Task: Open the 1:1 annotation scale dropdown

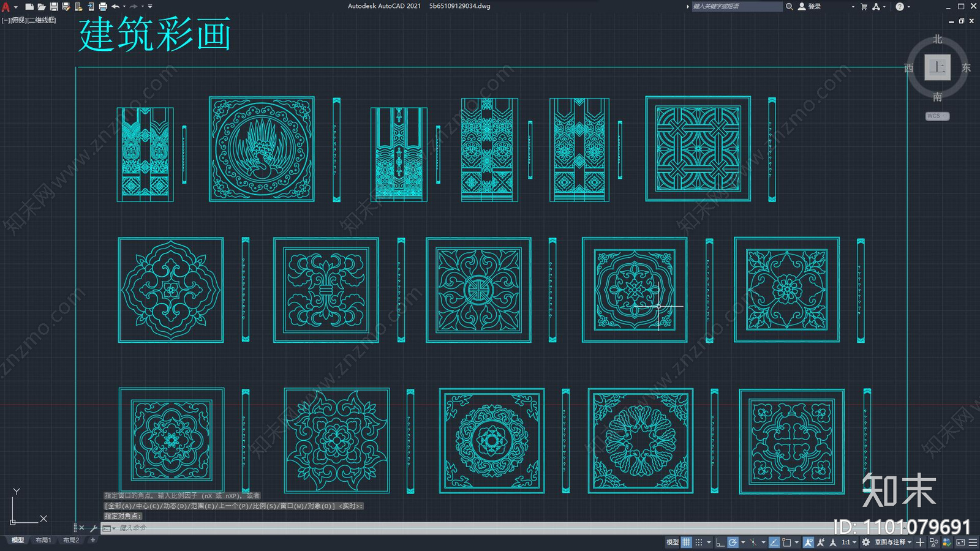Action: click(x=849, y=542)
